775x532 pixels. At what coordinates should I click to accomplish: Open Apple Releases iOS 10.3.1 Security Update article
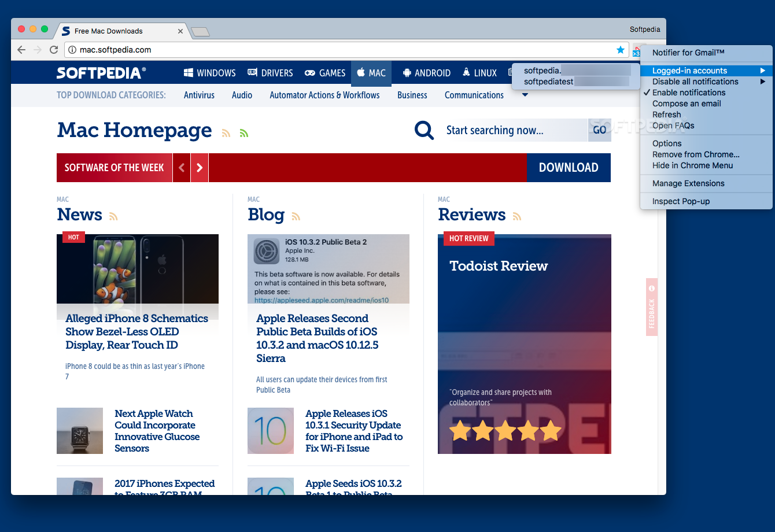tap(354, 431)
